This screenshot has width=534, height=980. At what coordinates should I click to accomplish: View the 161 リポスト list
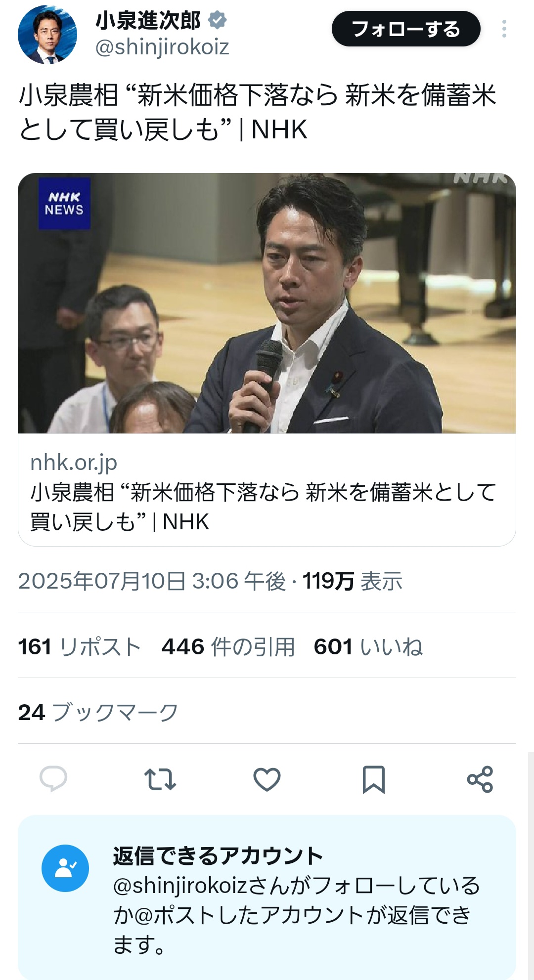pos(80,646)
